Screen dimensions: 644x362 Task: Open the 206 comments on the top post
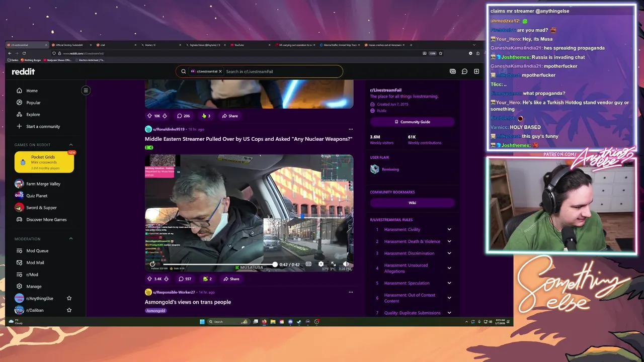point(183,116)
